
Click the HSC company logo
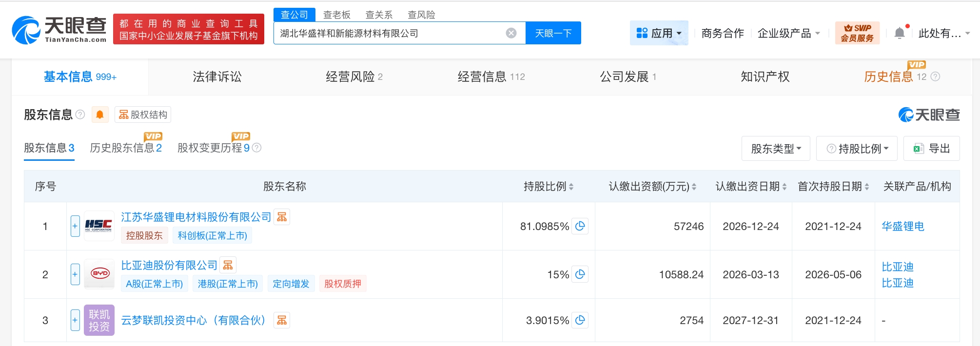99,226
